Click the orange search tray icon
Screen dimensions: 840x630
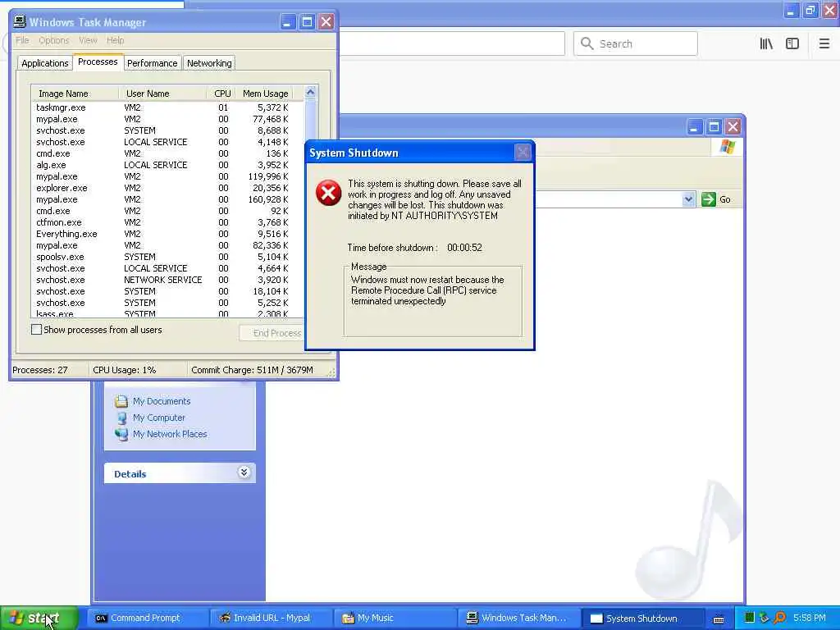780,618
